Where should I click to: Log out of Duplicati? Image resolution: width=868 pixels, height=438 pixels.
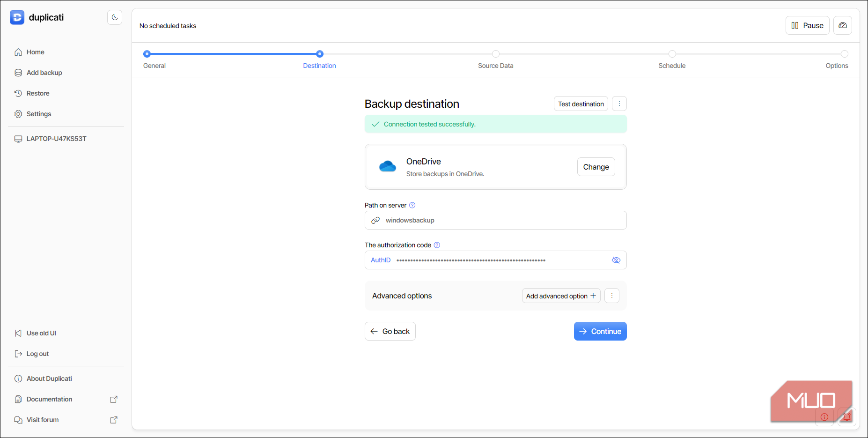[37, 354]
